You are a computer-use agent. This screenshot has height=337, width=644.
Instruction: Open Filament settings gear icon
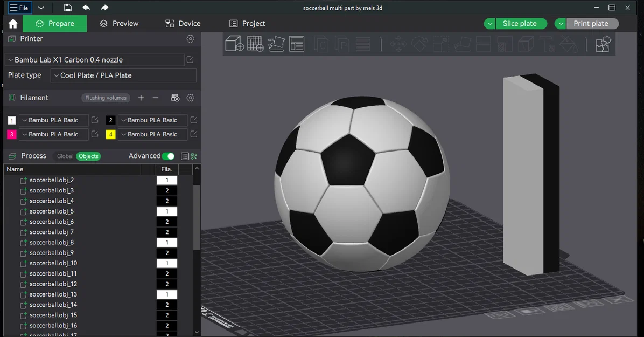point(190,98)
